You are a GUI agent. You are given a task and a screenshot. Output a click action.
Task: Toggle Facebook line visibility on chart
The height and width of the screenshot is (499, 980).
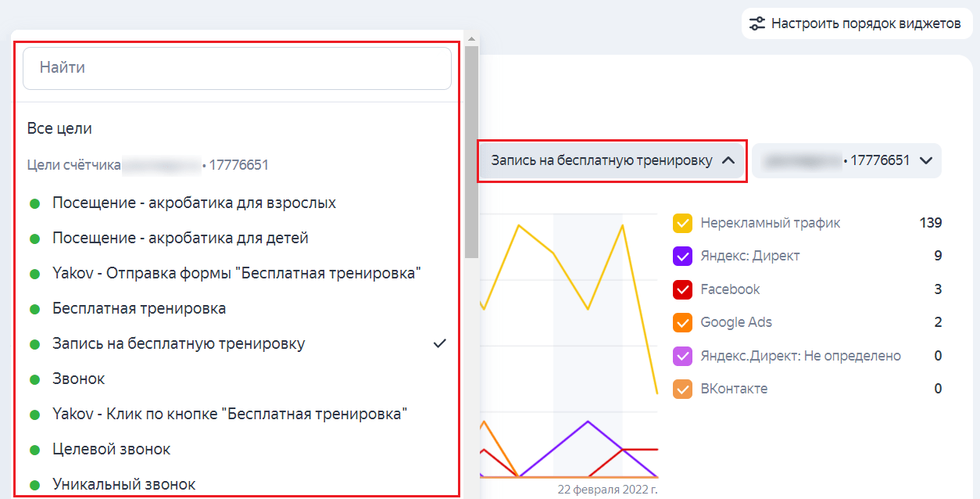point(683,289)
